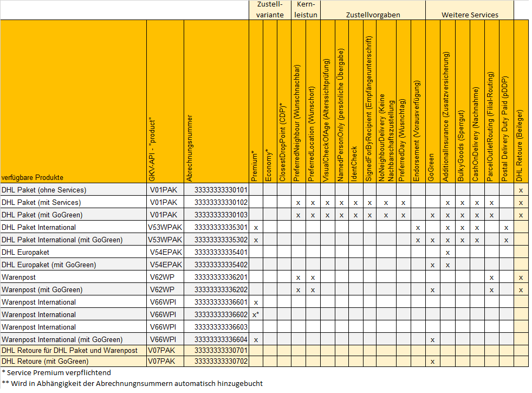The image size is (532, 393).
Task: Select the 'verfügbare Produkte' header cell
Action: tap(33, 177)
